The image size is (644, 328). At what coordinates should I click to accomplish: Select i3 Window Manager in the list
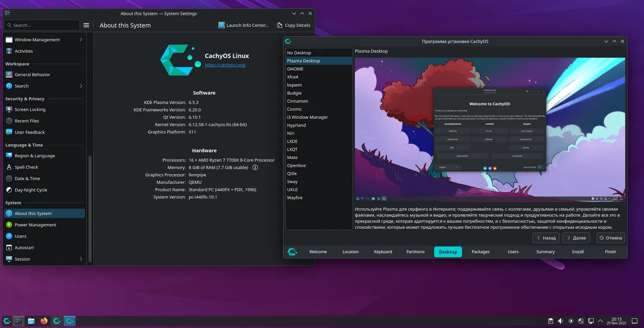[x=319, y=117]
